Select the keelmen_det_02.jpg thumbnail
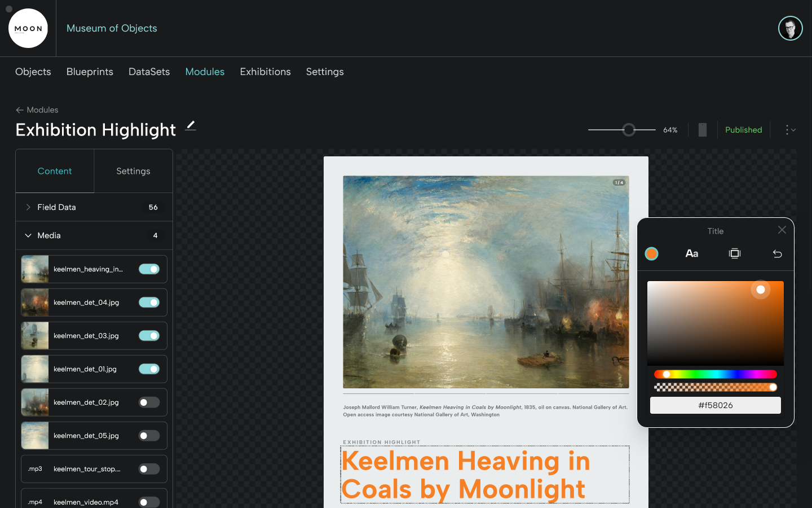812x508 pixels. (35, 402)
